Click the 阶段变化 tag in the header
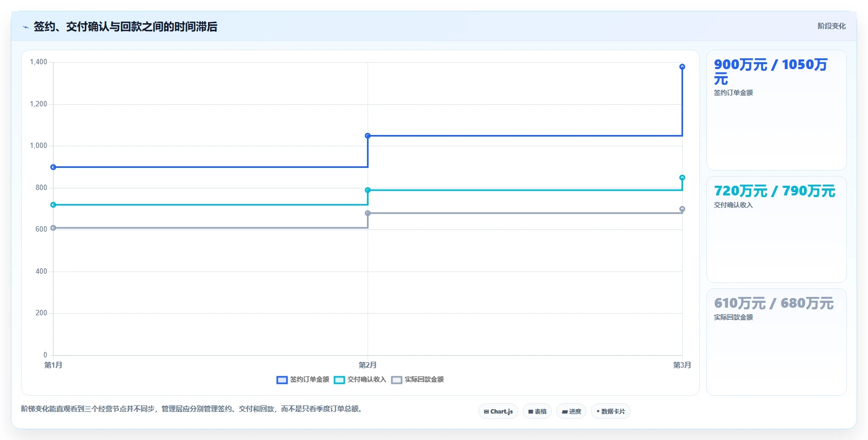 pyautogui.click(x=831, y=26)
